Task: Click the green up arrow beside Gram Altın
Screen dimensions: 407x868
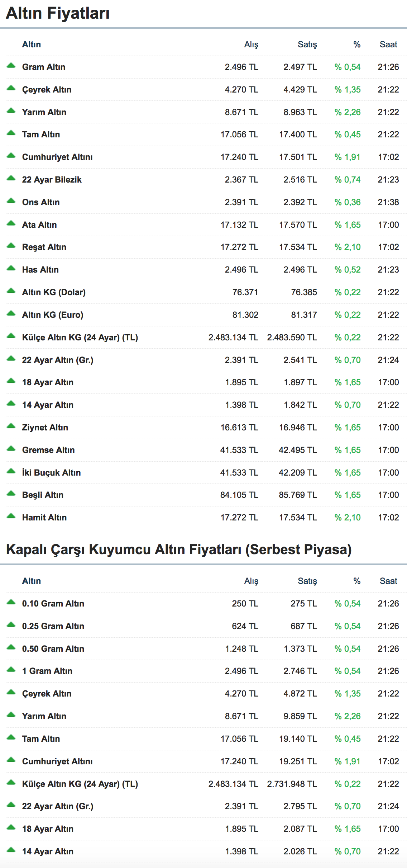Action: pyautogui.click(x=11, y=66)
